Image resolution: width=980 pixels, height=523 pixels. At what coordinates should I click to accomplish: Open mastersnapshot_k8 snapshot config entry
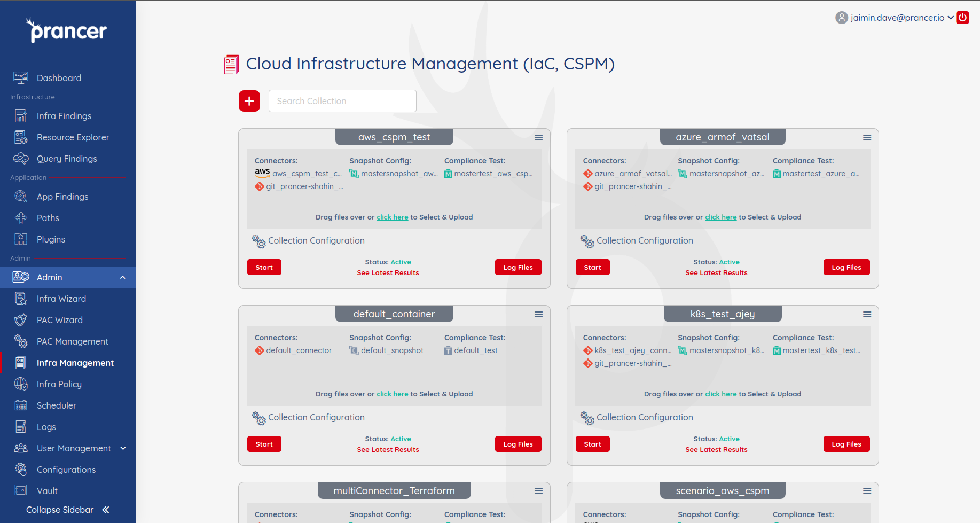(x=721, y=350)
